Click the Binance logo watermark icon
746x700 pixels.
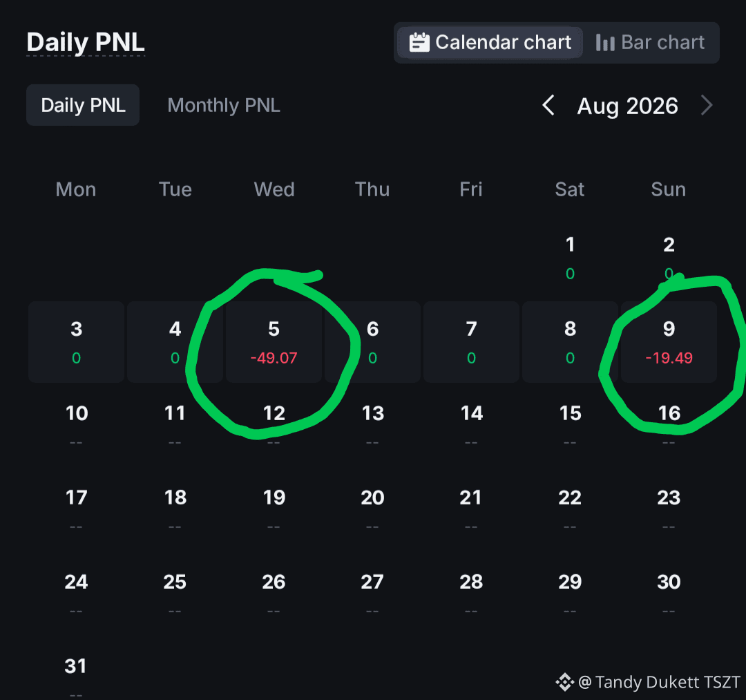click(x=565, y=682)
